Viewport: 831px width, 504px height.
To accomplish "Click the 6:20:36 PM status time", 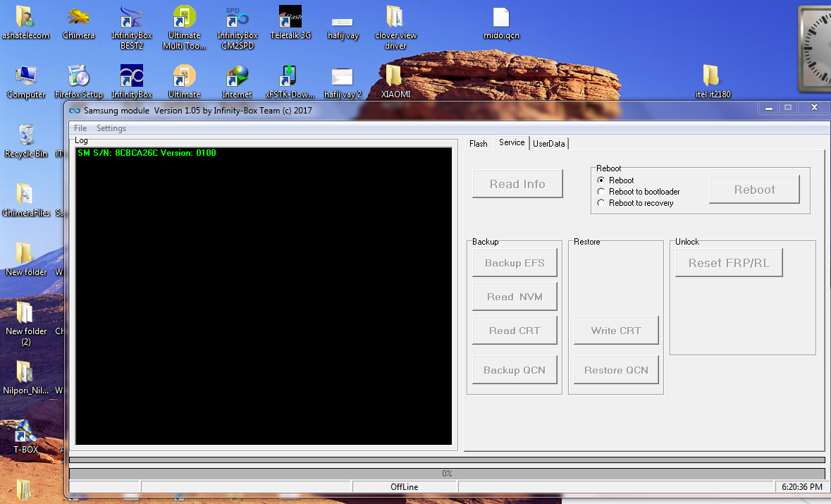I will (x=802, y=486).
